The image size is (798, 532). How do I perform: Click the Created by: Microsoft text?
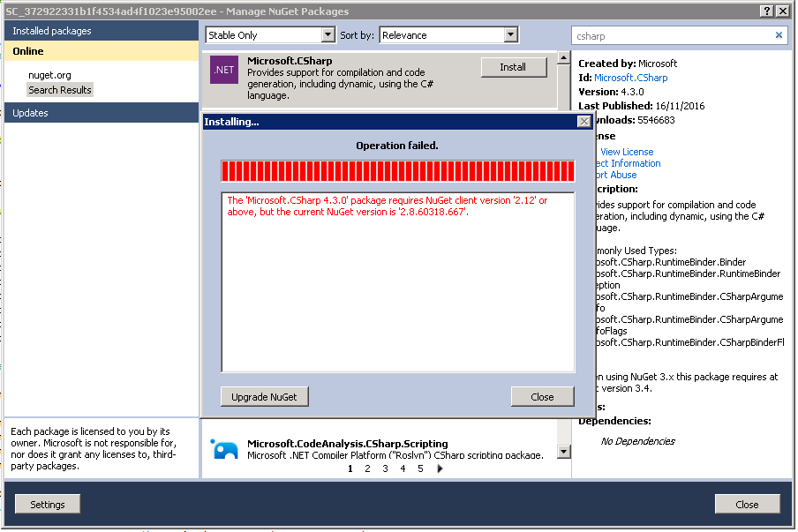[628, 64]
